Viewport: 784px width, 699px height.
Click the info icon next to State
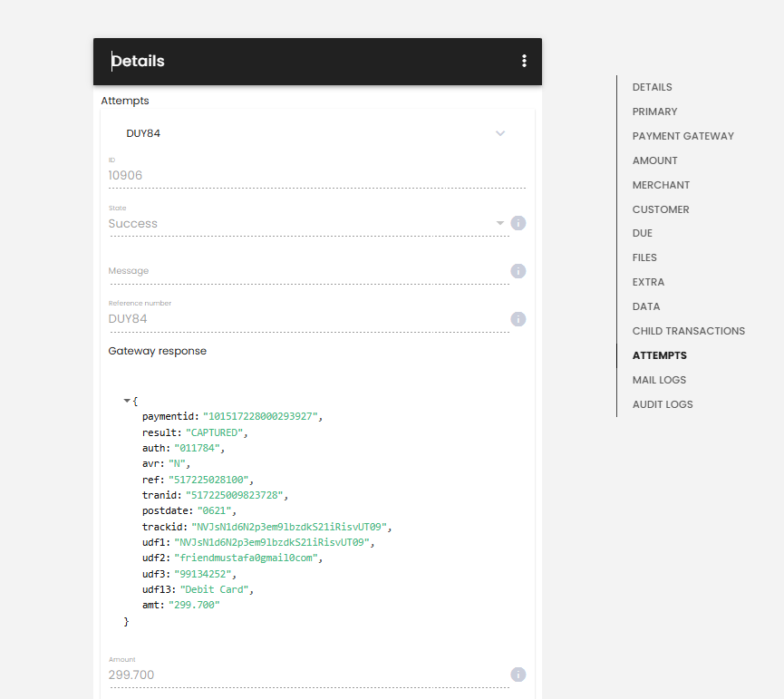click(x=518, y=223)
